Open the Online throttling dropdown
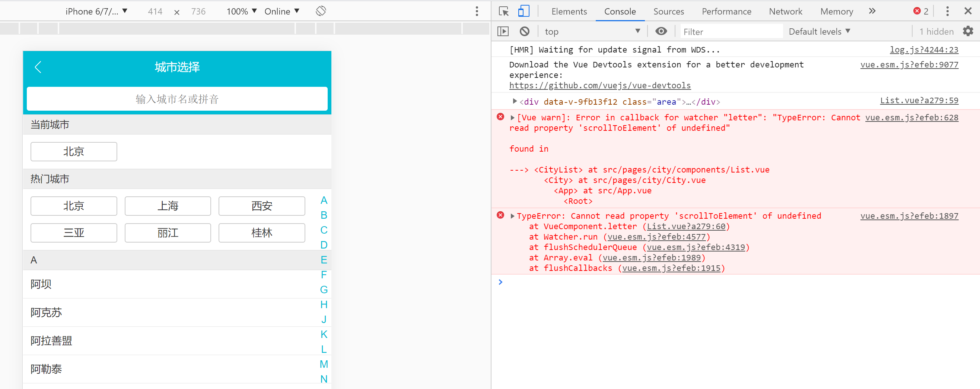The height and width of the screenshot is (389, 980). [281, 12]
